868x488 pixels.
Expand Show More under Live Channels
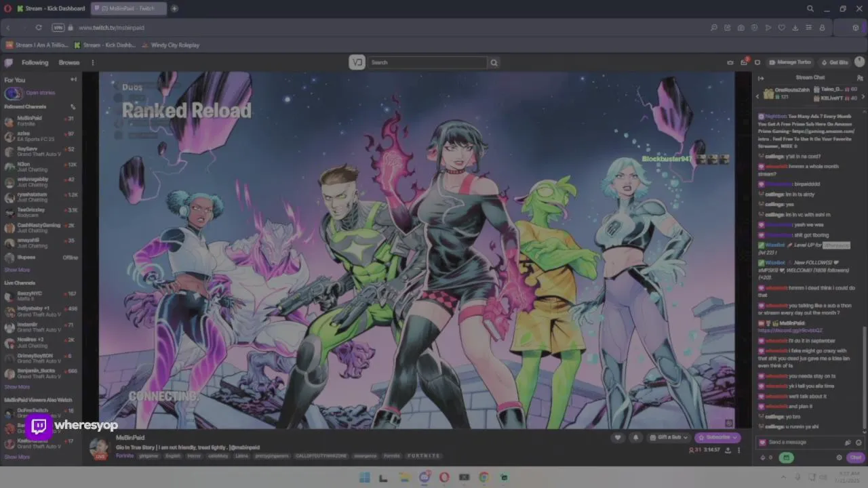(x=17, y=387)
